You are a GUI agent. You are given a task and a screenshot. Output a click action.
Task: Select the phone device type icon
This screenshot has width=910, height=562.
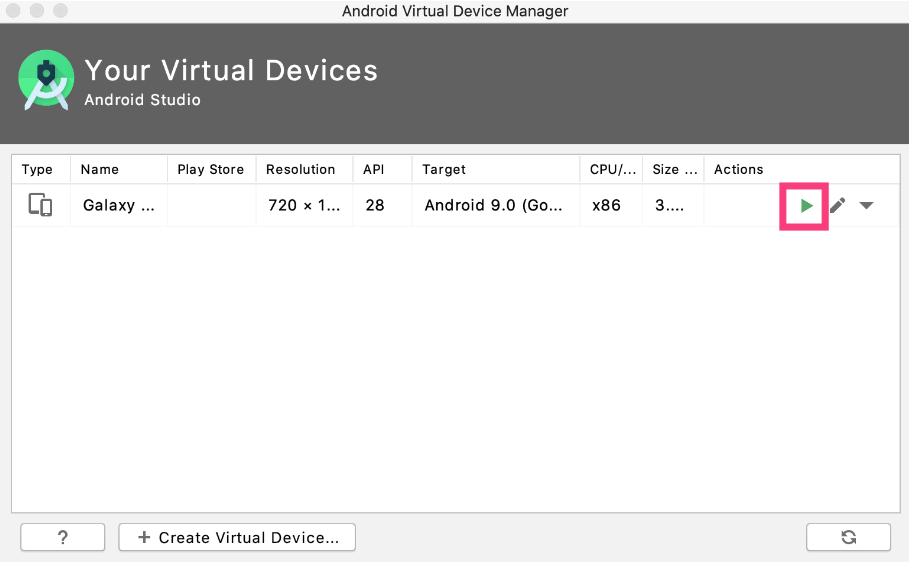pos(40,205)
